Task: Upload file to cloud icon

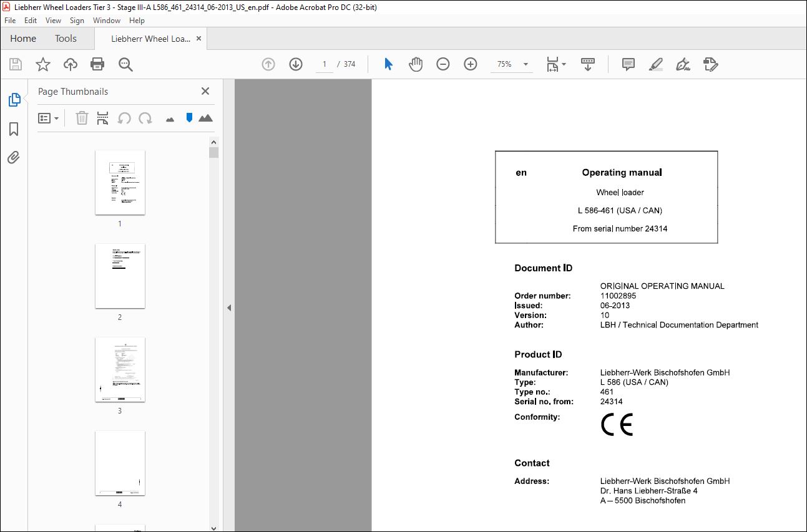Action: (x=70, y=64)
